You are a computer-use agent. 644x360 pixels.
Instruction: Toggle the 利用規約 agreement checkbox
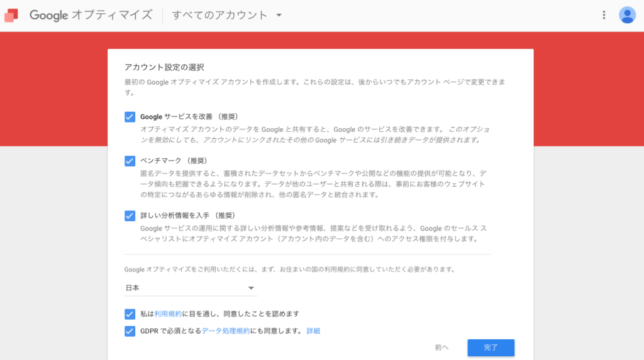pos(130,314)
